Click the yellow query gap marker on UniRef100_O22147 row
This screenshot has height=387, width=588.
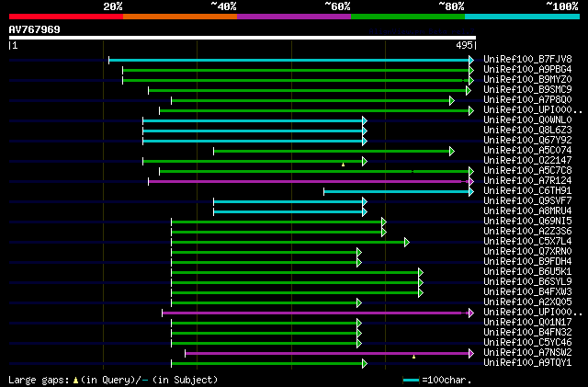(x=343, y=165)
